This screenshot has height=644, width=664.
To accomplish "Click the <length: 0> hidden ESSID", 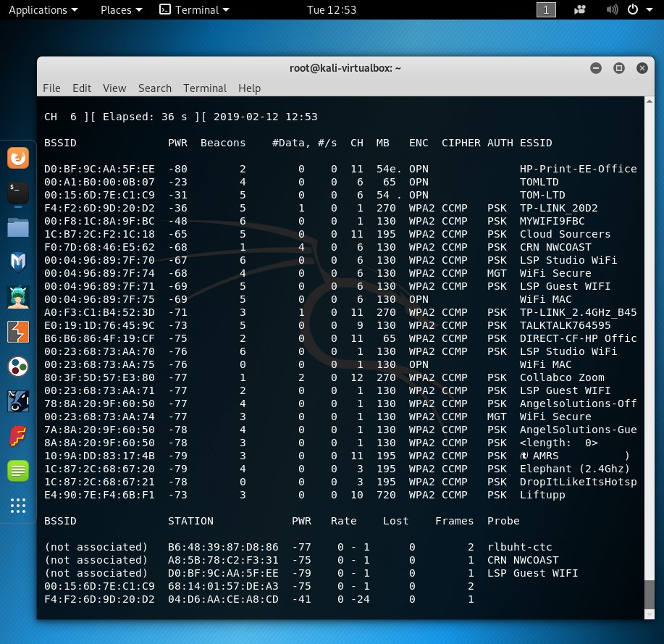I will click(558, 443).
